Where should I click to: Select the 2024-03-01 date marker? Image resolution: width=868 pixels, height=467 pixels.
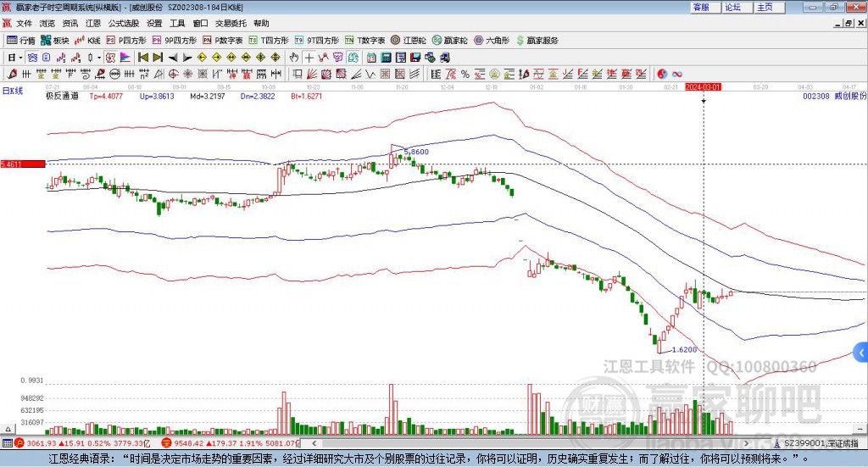(x=703, y=86)
